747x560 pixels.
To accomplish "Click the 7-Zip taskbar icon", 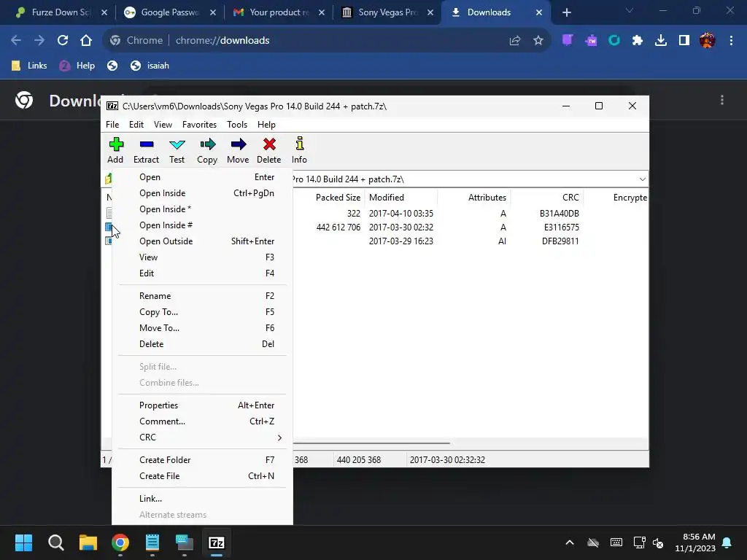I will pyautogui.click(x=217, y=542).
